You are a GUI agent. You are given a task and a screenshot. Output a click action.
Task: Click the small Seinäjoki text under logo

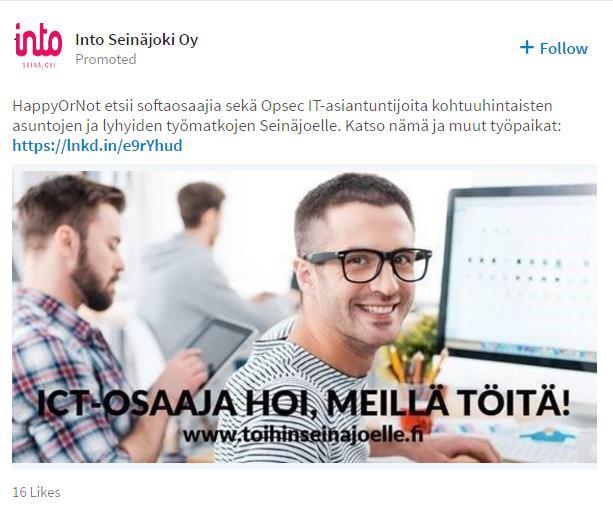point(39,65)
